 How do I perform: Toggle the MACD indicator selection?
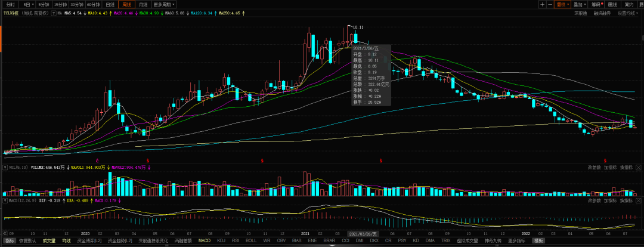204,240
